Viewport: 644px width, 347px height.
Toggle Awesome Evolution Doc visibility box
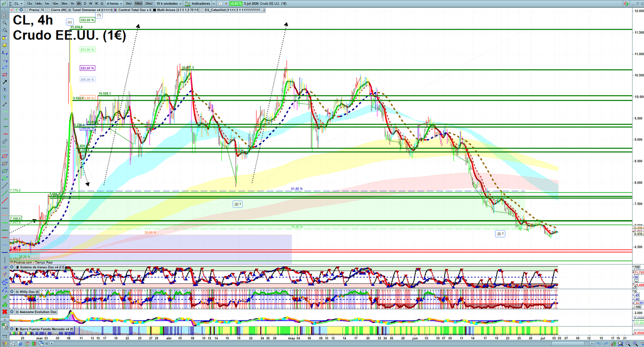click(x=17, y=312)
